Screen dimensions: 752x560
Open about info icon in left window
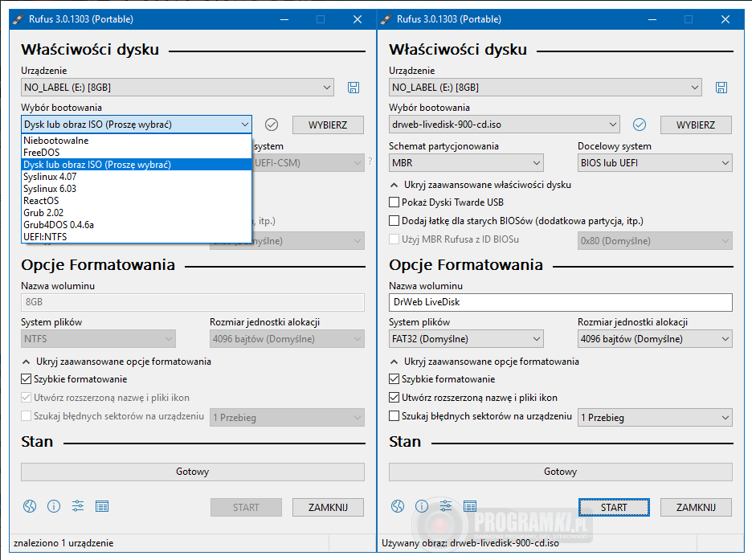[x=54, y=506]
